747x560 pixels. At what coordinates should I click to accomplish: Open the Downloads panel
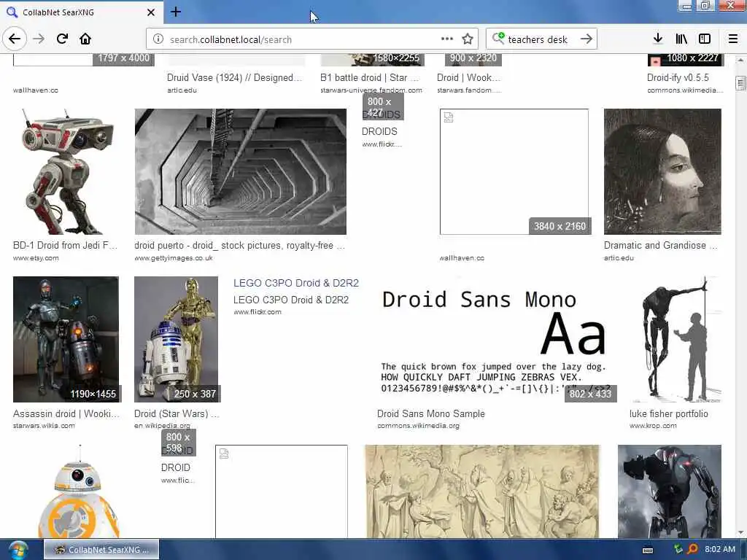[x=658, y=39]
